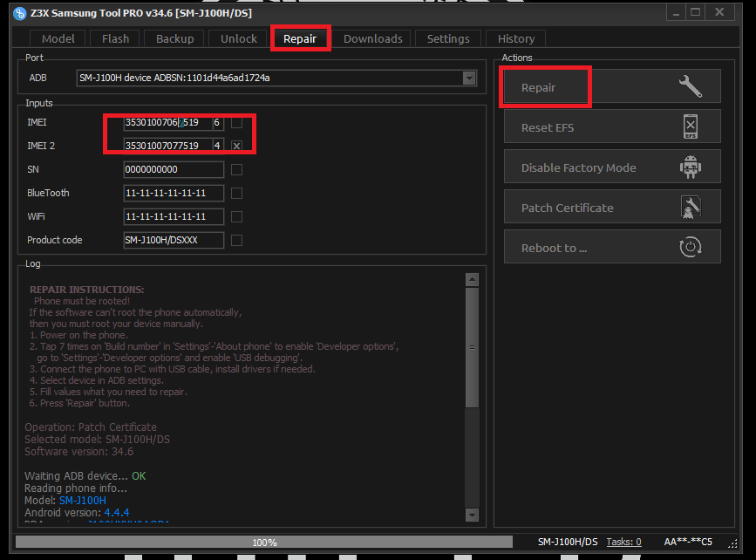Click the Reboot power cycle icon
The image size is (756, 560).
click(x=691, y=247)
